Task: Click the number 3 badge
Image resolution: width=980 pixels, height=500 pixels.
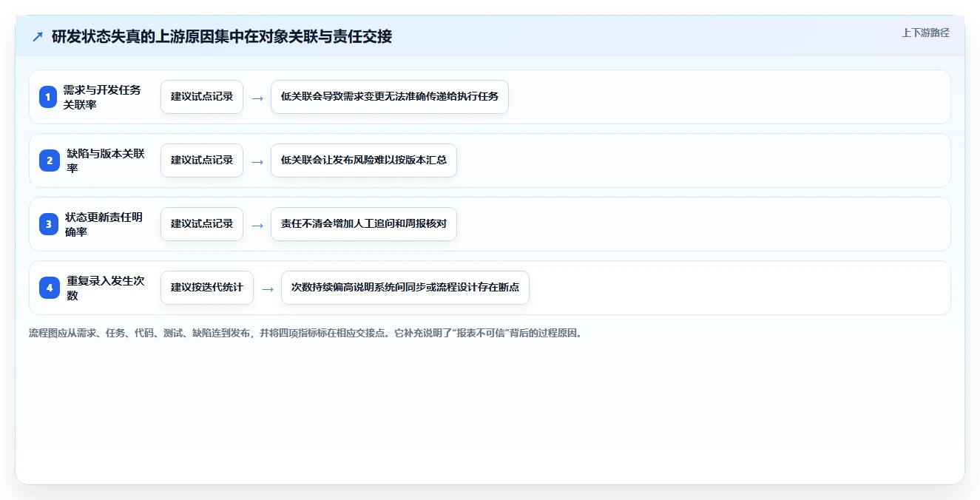Action: (x=48, y=224)
